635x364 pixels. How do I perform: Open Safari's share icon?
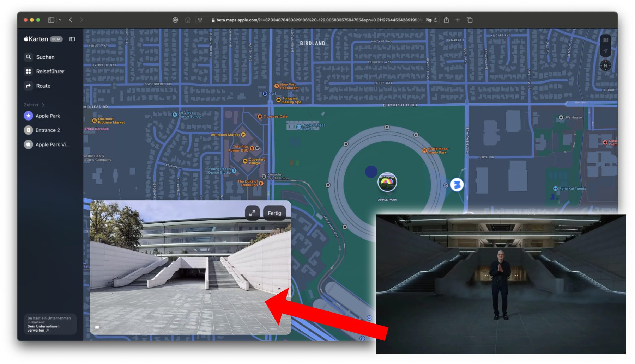(x=446, y=20)
